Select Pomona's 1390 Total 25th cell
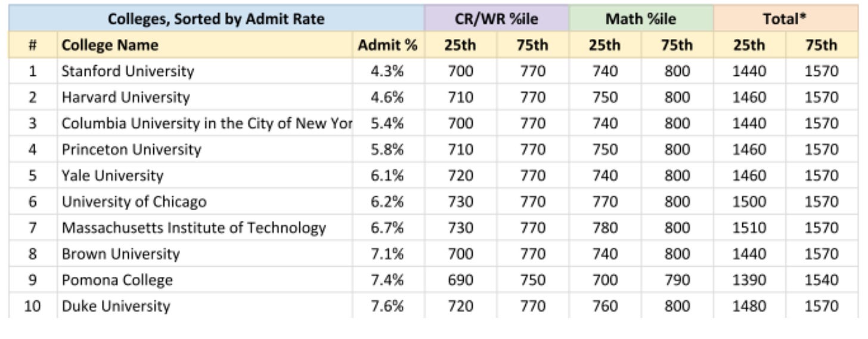This screenshot has width=868, height=339. tap(749, 281)
